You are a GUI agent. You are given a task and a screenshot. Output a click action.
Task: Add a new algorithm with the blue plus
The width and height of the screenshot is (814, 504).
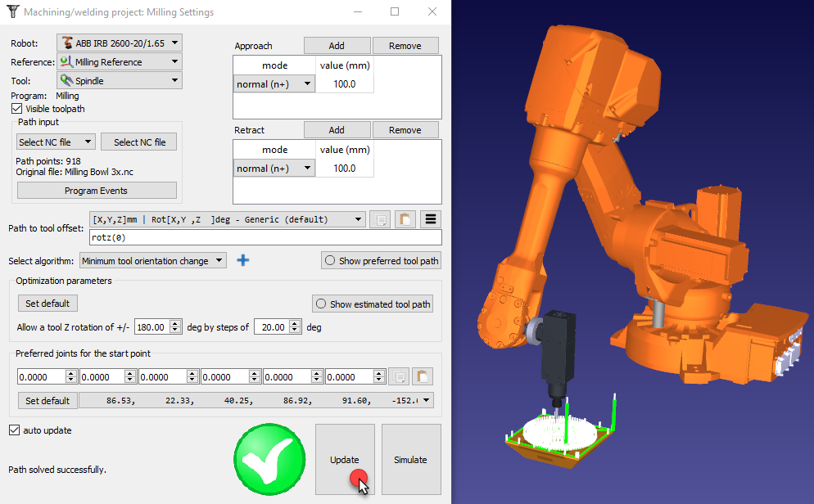click(242, 260)
